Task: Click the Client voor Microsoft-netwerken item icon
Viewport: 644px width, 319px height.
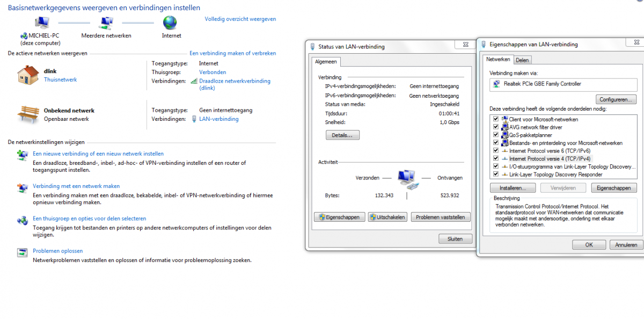Action: click(x=504, y=119)
